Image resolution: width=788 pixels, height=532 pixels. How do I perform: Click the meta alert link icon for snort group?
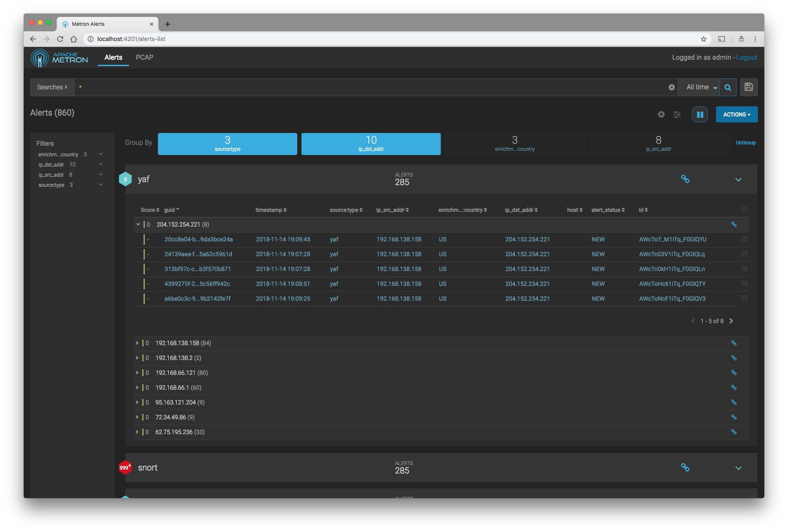685,468
